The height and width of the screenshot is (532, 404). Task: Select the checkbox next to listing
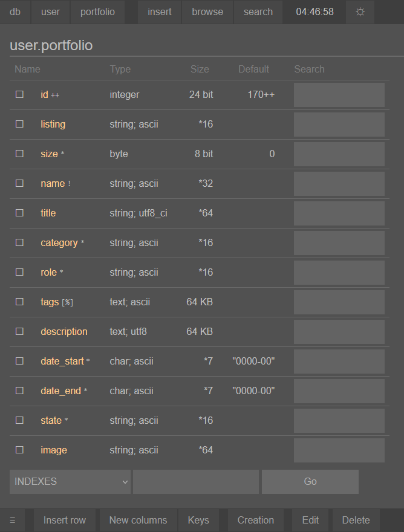(19, 125)
